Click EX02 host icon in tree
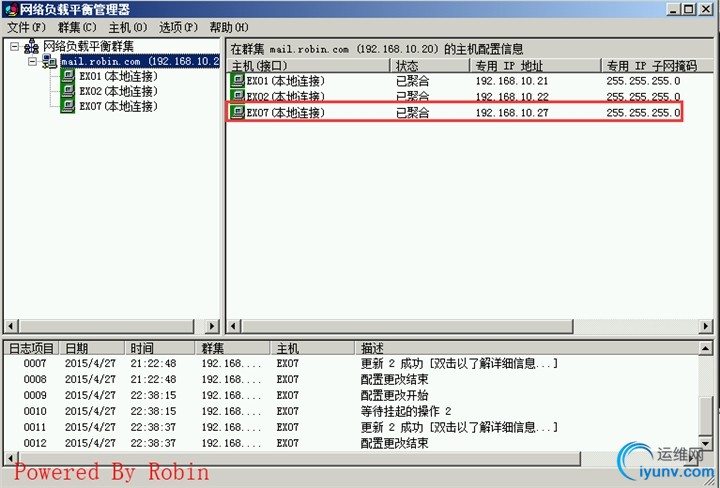This screenshot has height=488, width=720. tap(68, 91)
